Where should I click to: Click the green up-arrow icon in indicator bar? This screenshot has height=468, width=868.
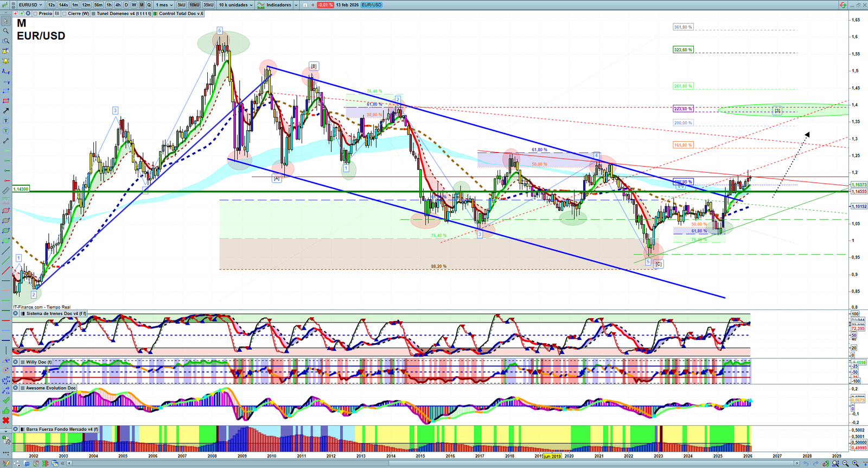click(x=21, y=14)
